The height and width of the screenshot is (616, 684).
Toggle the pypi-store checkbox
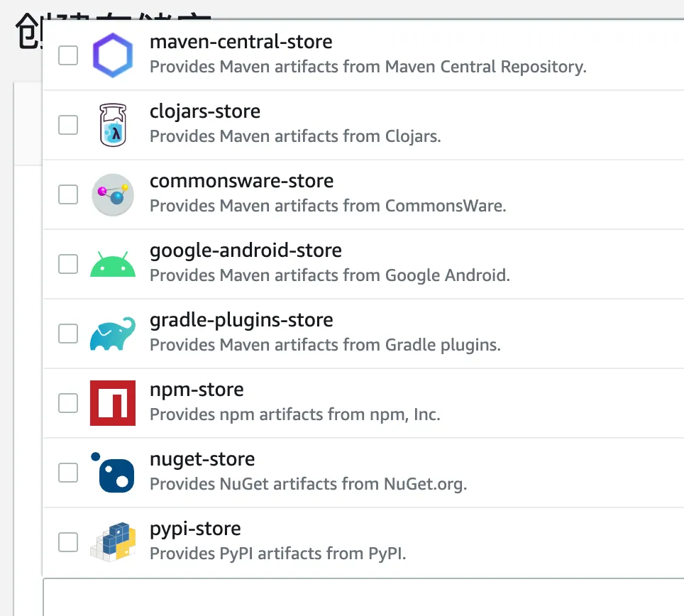coord(68,542)
